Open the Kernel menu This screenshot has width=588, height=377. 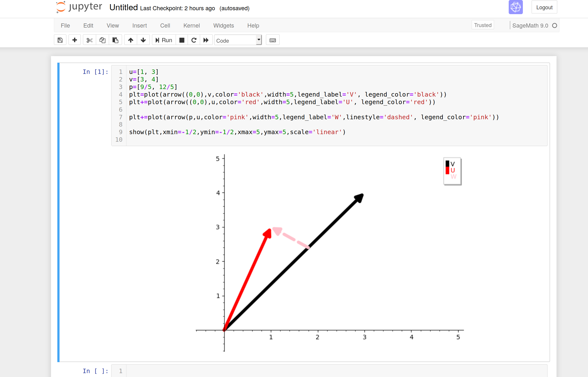tap(192, 25)
